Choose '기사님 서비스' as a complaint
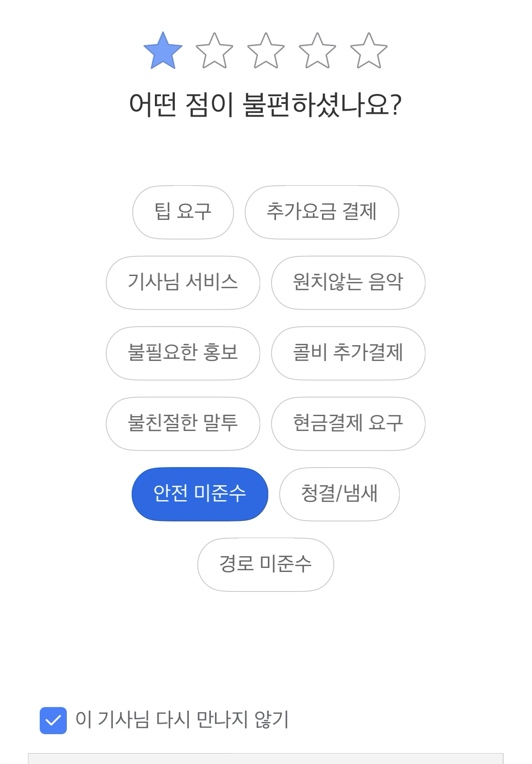 tap(183, 282)
